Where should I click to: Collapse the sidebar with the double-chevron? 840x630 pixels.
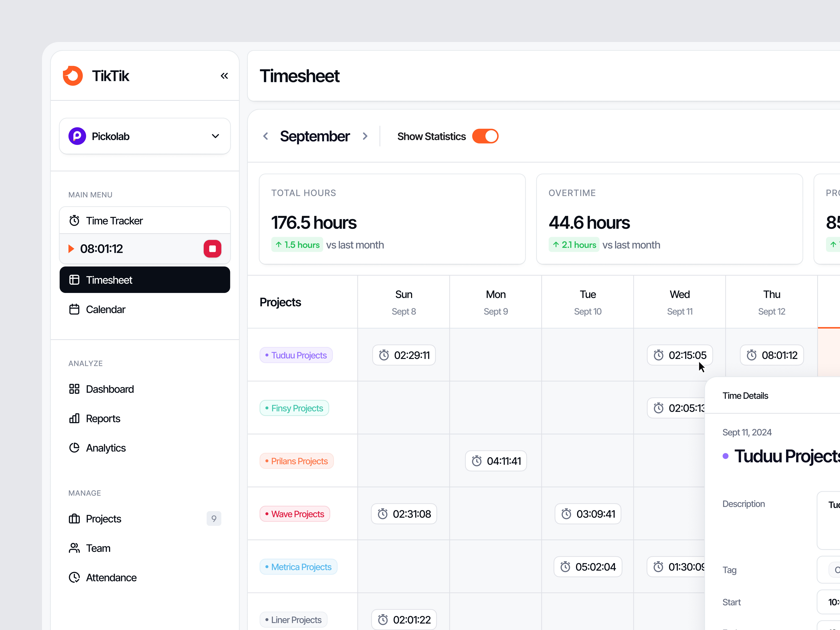224,76
